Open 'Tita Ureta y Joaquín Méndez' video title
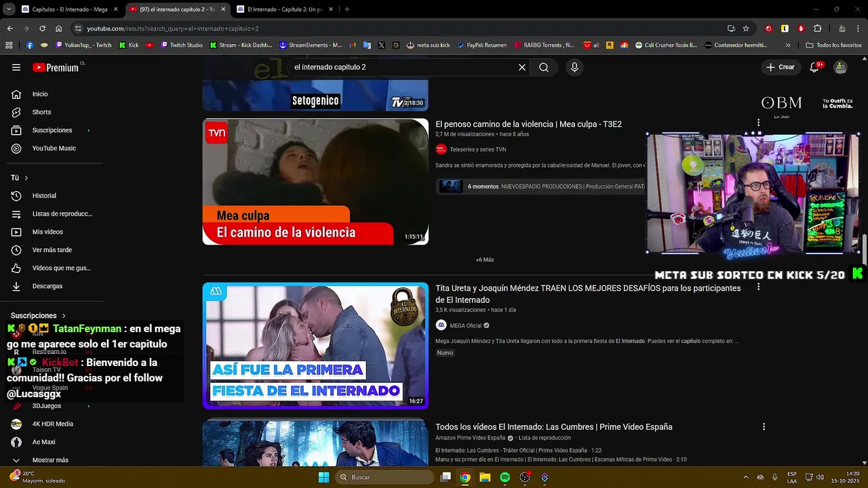The width and height of the screenshot is (868, 488). click(588, 294)
